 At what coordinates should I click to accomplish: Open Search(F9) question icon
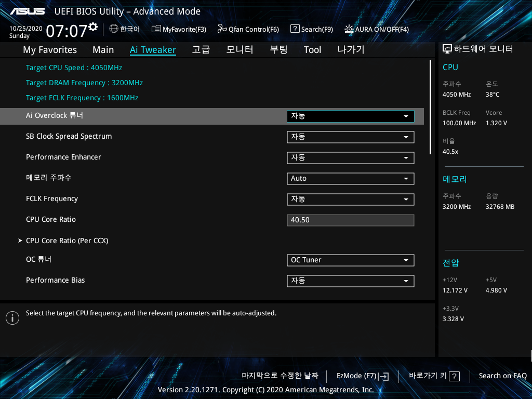[x=295, y=29]
